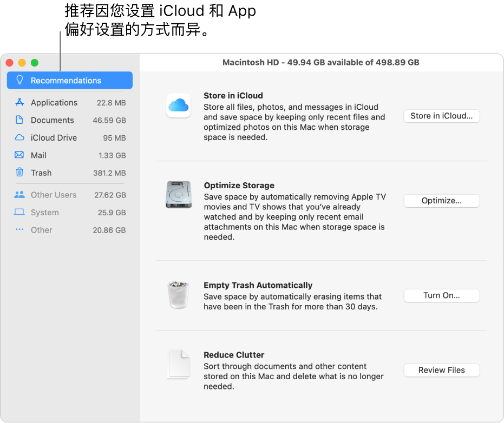Click the Reduce Clutter heading
The width and height of the screenshot is (504, 423).
[234, 355]
